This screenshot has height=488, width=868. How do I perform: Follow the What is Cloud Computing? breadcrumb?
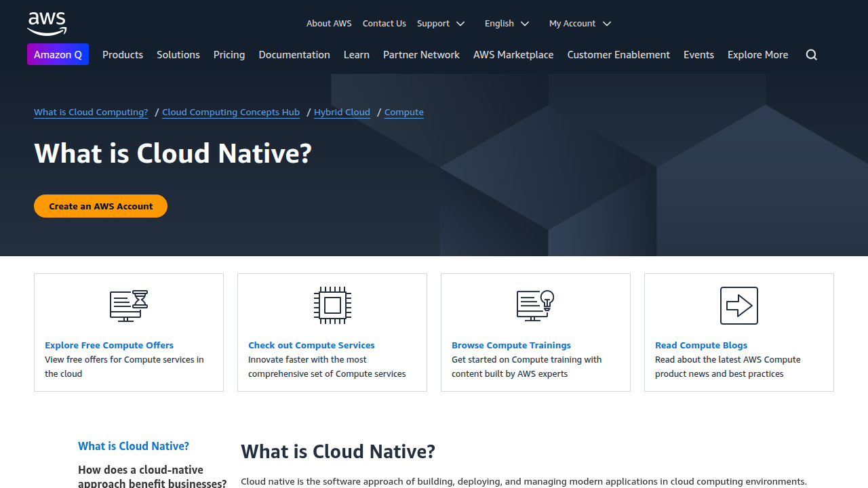pyautogui.click(x=91, y=113)
